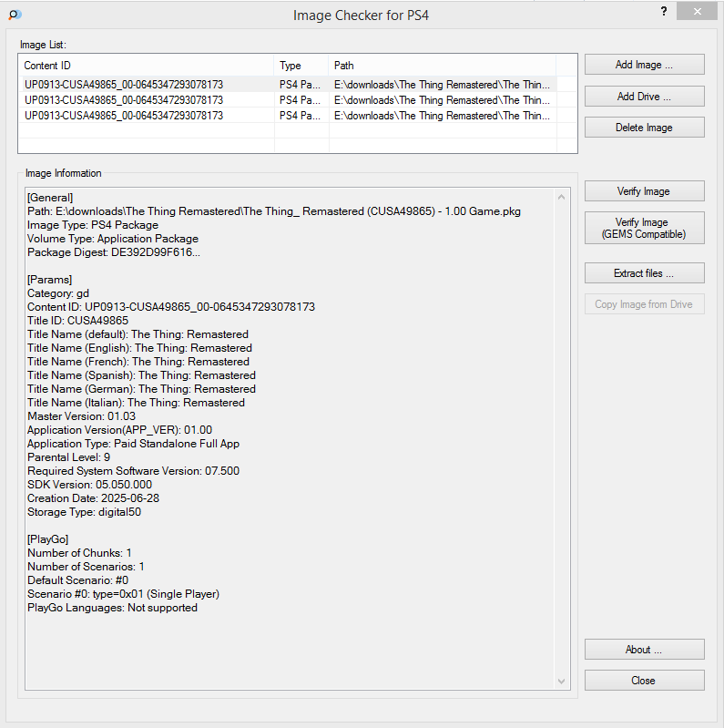Click the scroll down arrow in Image Information
The width and height of the screenshot is (724, 728).
(561, 682)
